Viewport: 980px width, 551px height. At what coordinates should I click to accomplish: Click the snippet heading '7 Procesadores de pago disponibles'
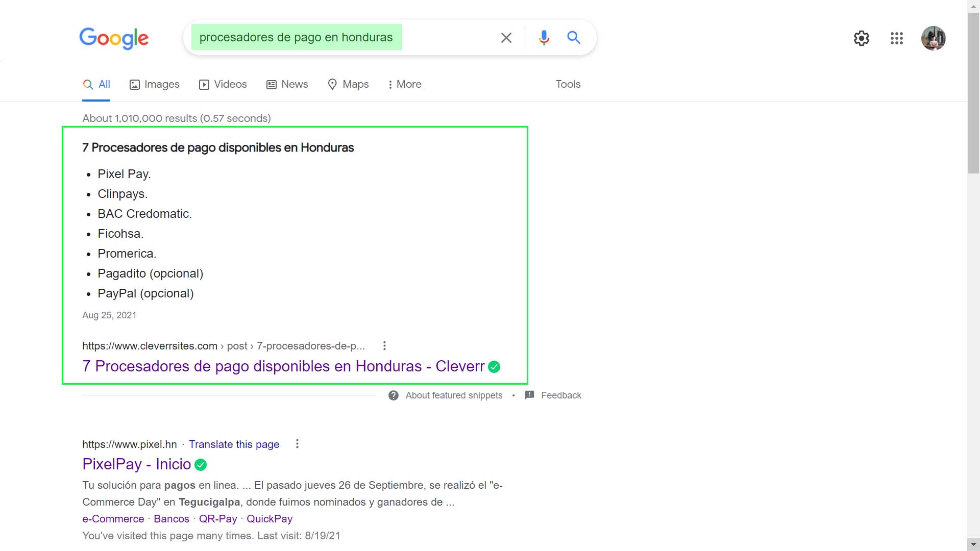pos(218,148)
